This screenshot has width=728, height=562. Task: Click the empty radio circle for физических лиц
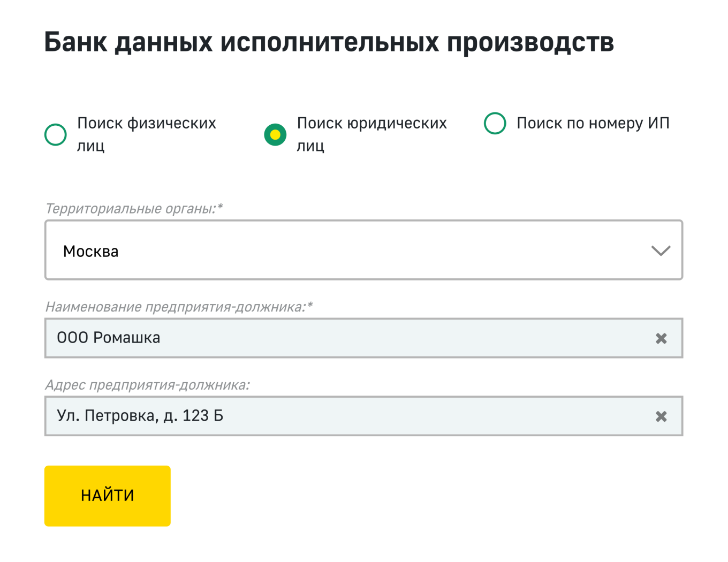tap(55, 135)
